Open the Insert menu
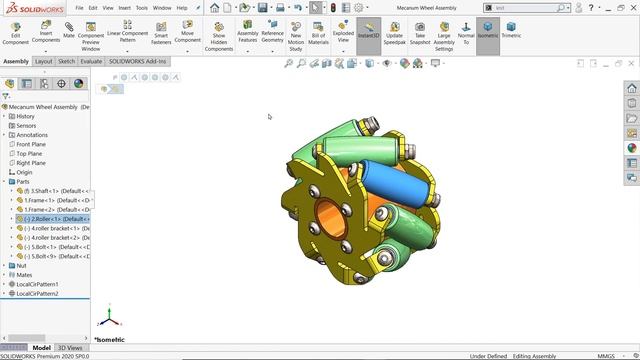The image size is (640, 360). pos(124,8)
